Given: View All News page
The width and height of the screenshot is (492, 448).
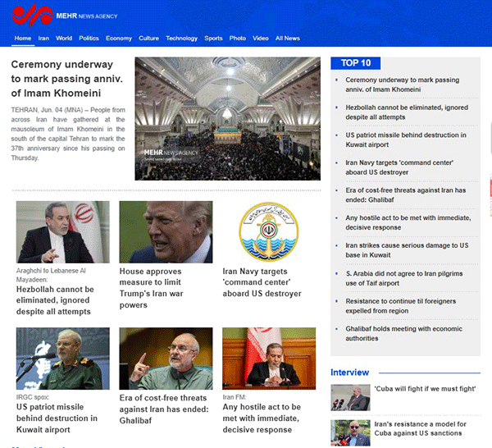Looking at the screenshot, I should pyautogui.click(x=288, y=39).
